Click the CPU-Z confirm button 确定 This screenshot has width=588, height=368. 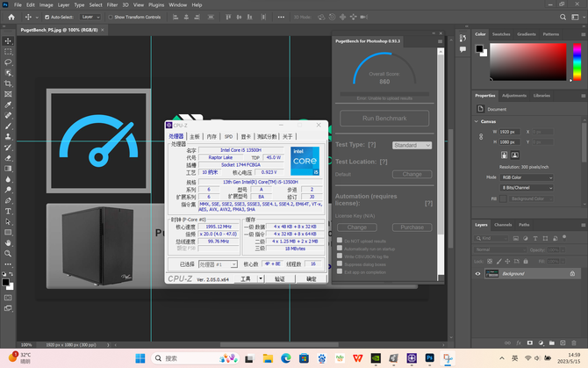coord(312,278)
